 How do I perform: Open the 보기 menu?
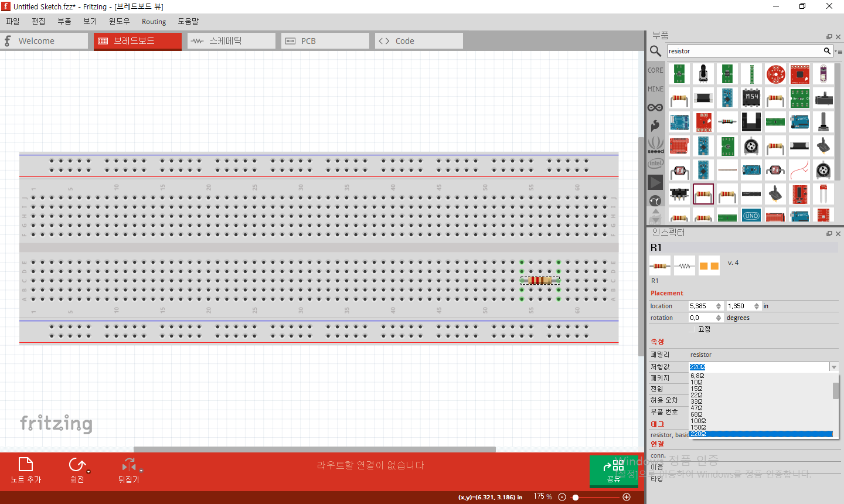90,21
